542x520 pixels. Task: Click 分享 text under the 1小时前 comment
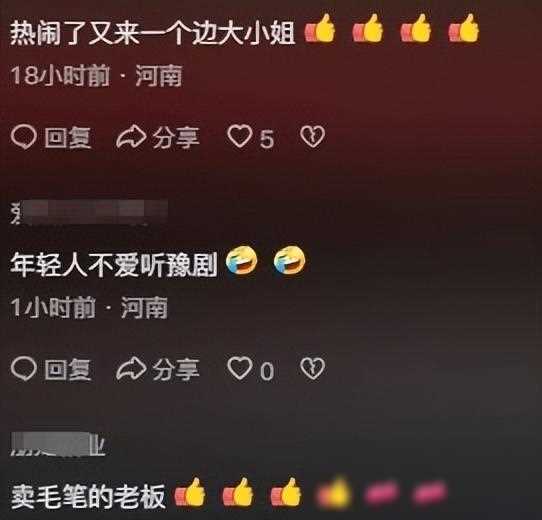[x=176, y=369]
